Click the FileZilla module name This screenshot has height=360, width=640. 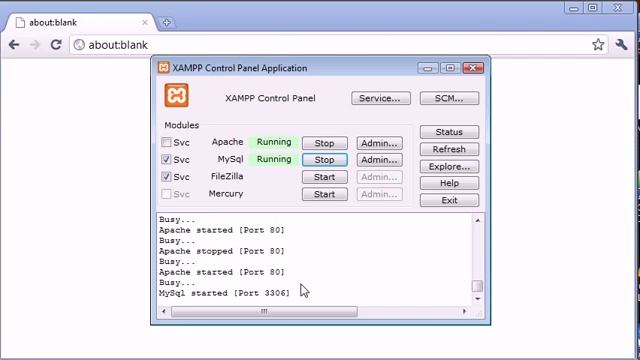(x=227, y=176)
